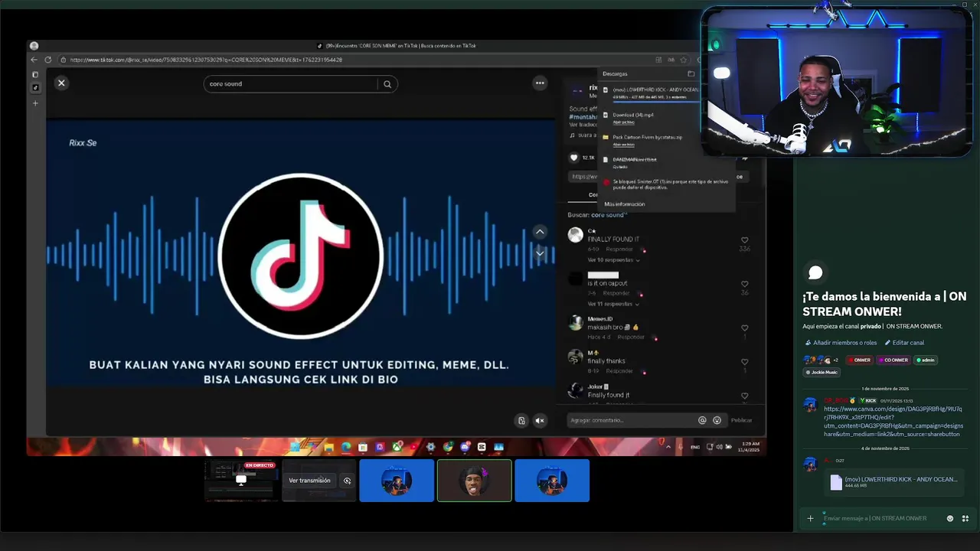Focus the 'Agregar comentario' field
Screen dimensions: 980x551
click(x=632, y=420)
